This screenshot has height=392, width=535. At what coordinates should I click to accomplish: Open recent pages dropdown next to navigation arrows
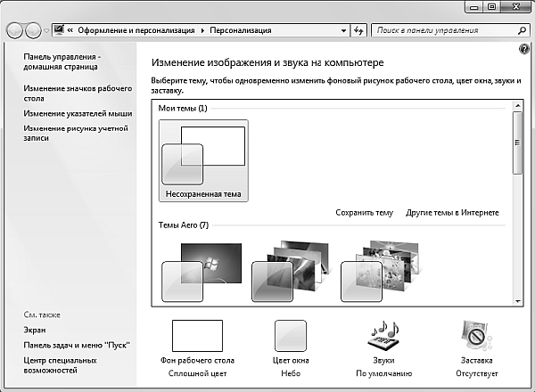(46, 30)
